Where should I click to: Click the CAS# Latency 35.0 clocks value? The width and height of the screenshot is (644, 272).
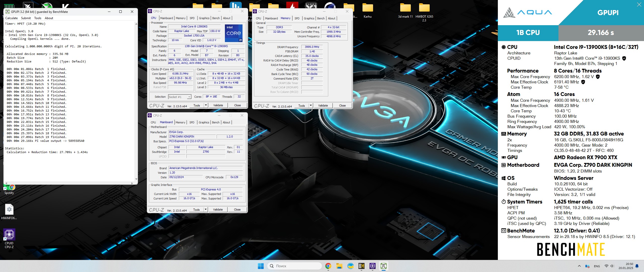coord(312,56)
